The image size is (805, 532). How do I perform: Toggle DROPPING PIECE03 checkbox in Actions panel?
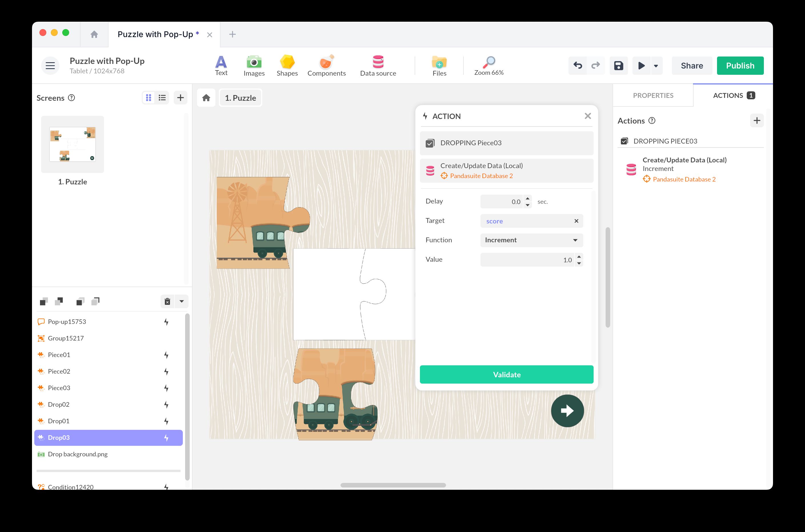coord(624,141)
